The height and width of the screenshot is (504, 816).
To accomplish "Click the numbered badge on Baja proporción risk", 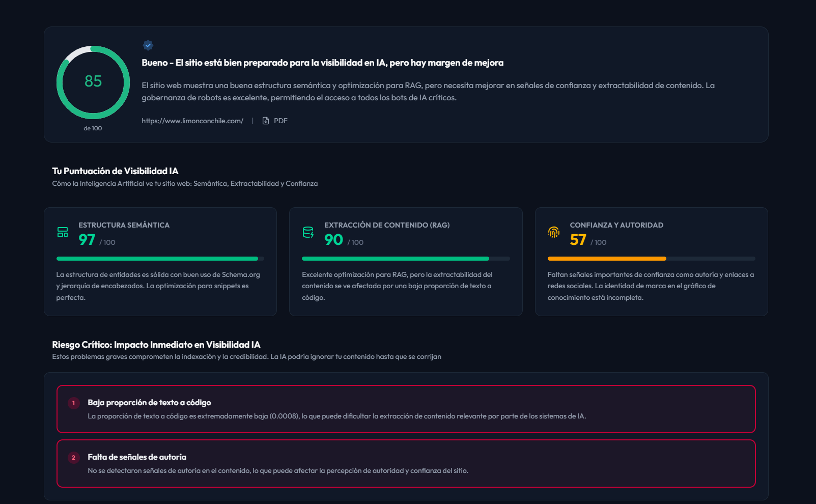I will (74, 403).
